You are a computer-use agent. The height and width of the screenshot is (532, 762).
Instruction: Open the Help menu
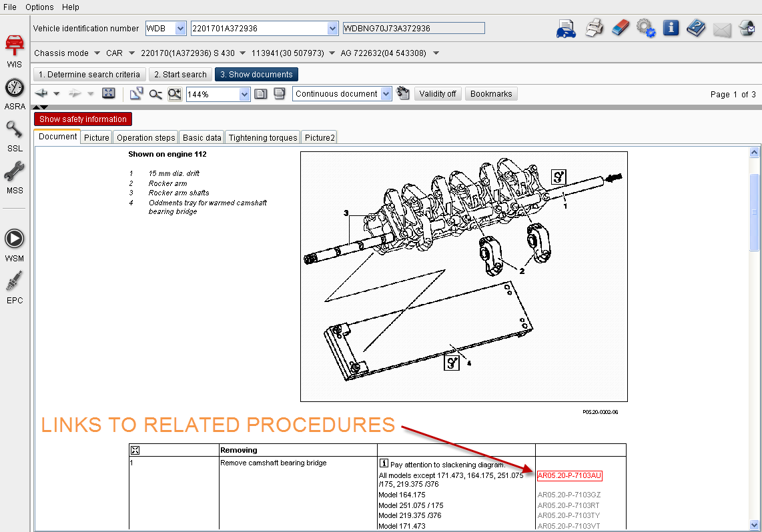pyautogui.click(x=71, y=7)
